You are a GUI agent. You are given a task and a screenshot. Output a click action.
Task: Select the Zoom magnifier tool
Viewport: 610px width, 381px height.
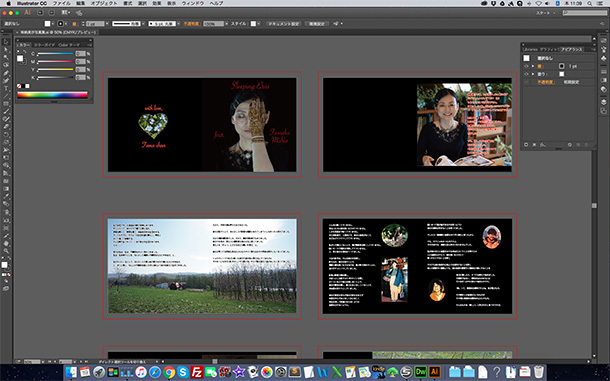6,251
